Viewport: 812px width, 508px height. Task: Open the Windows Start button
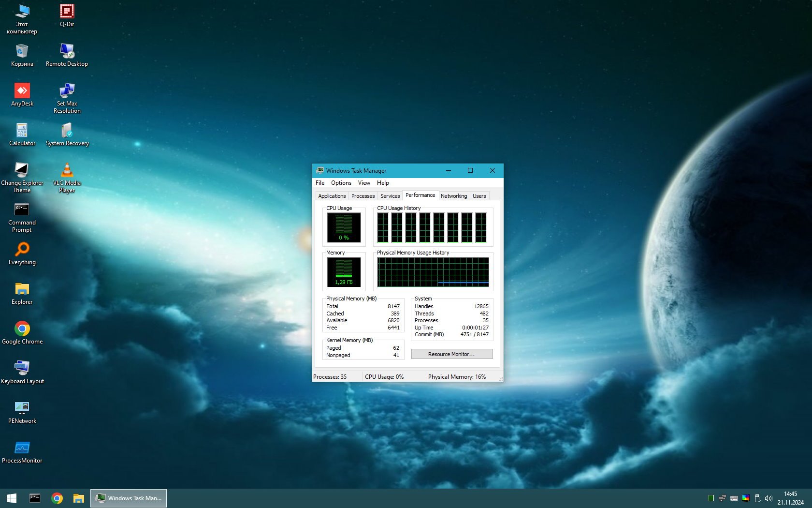(12, 498)
